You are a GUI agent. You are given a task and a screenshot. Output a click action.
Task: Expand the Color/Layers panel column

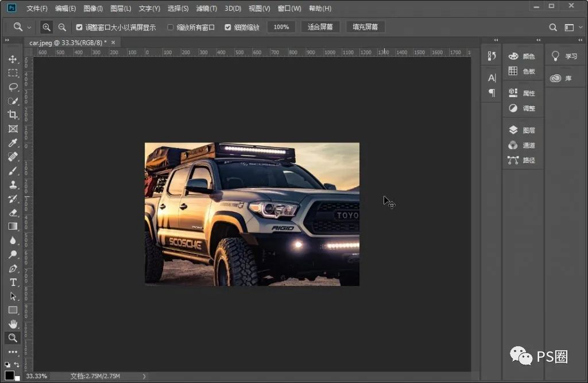[x=538, y=40]
